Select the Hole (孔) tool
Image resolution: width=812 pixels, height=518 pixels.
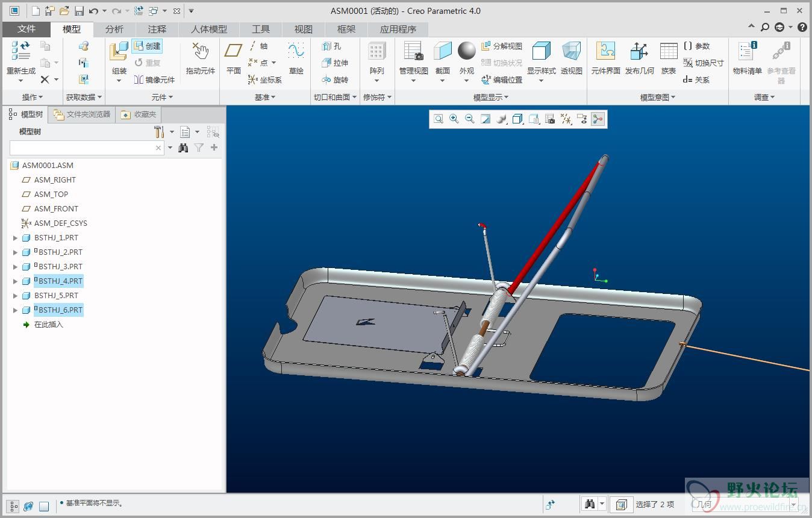click(x=332, y=46)
